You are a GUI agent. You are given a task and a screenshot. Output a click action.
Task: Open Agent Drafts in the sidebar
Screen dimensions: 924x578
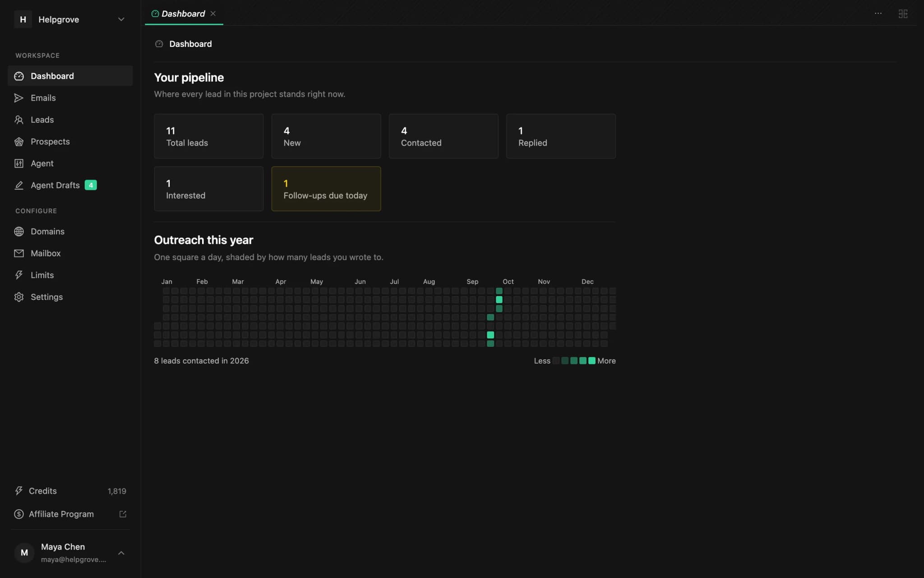(x=70, y=185)
